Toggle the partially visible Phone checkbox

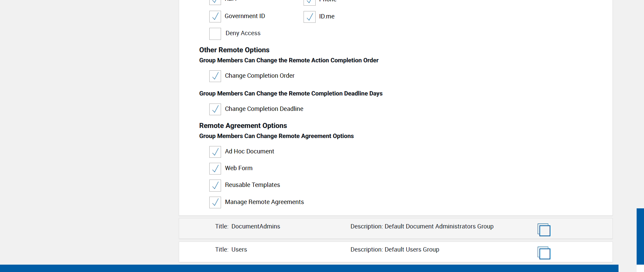point(309,2)
